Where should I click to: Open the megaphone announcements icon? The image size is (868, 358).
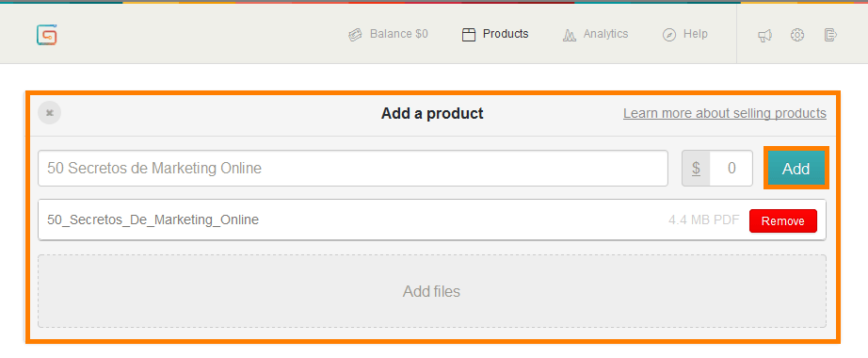tap(765, 36)
